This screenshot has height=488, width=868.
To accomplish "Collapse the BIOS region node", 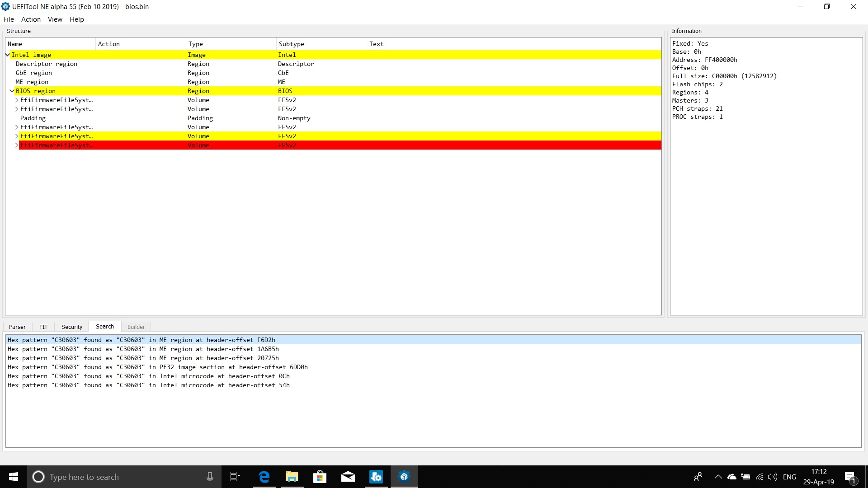I will point(12,91).
